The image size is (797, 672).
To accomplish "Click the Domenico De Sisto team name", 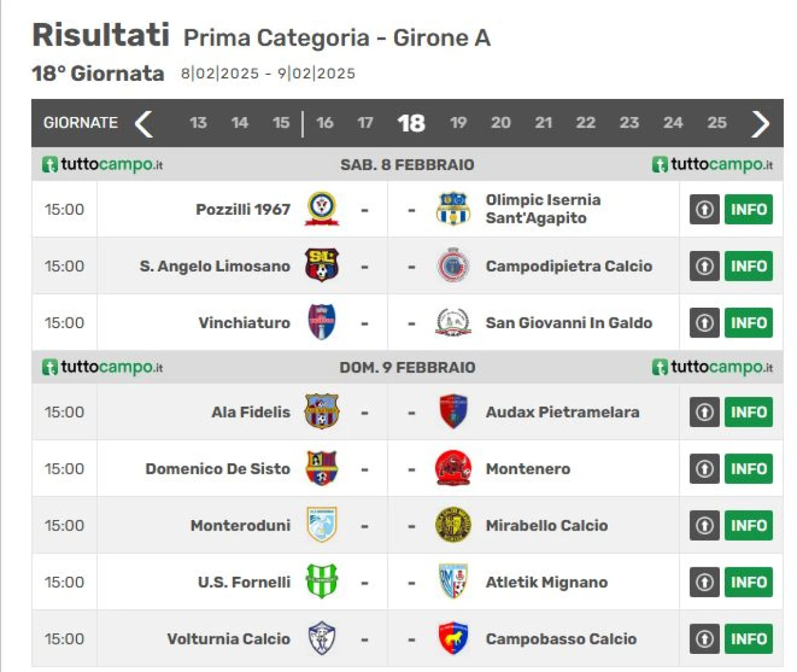I will coord(218,468).
